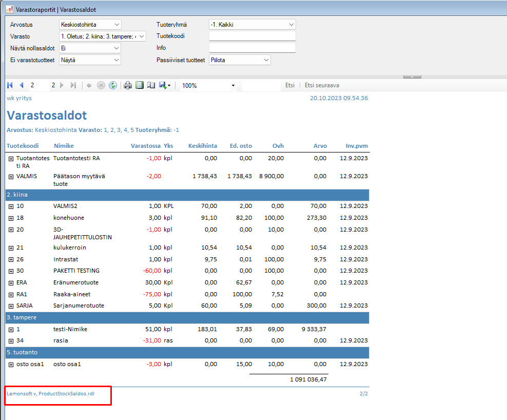
Task: Go to previous report page
Action: click(21, 85)
